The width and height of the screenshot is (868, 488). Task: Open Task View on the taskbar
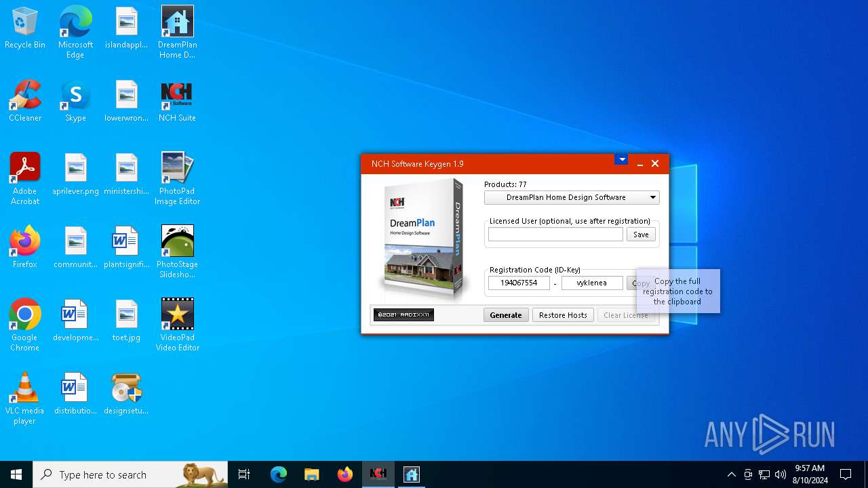coord(244,474)
